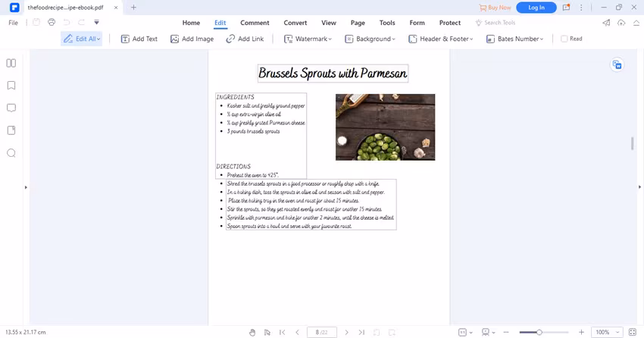The width and height of the screenshot is (644, 338).
Task: Close the thefoodrecipe PDF tab
Action: click(x=116, y=8)
